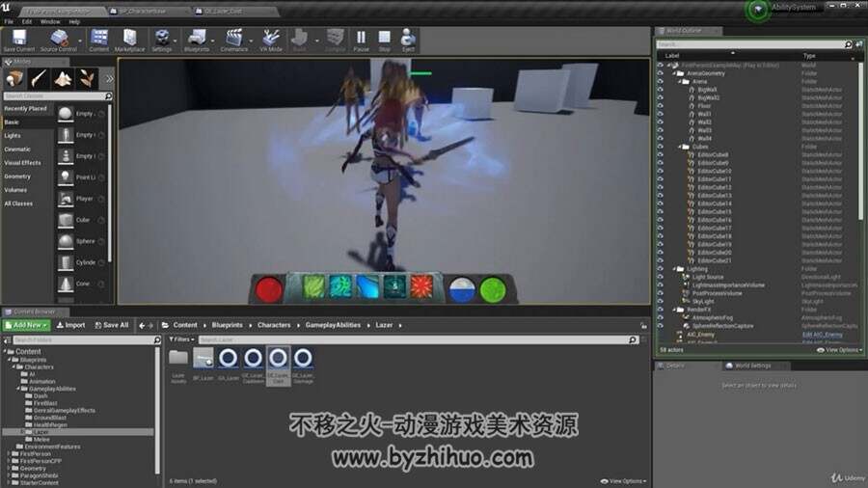Select the Paint mode brush icon
868x488 pixels.
tap(39, 78)
